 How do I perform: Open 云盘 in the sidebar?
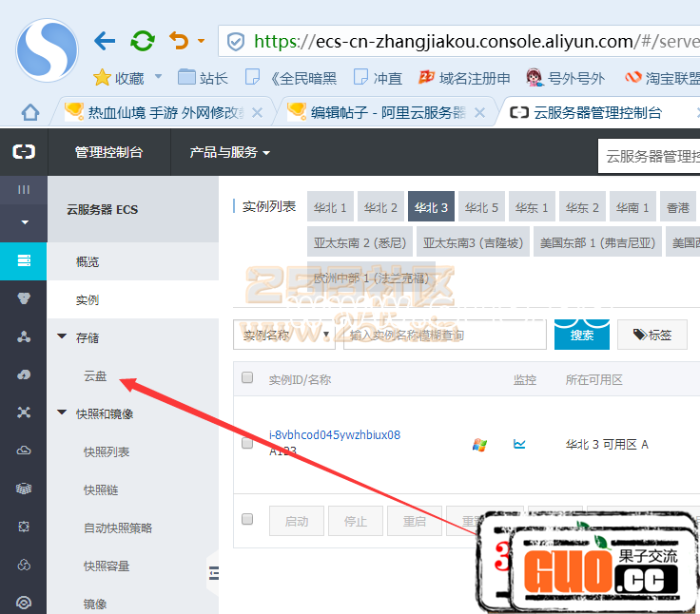point(95,376)
